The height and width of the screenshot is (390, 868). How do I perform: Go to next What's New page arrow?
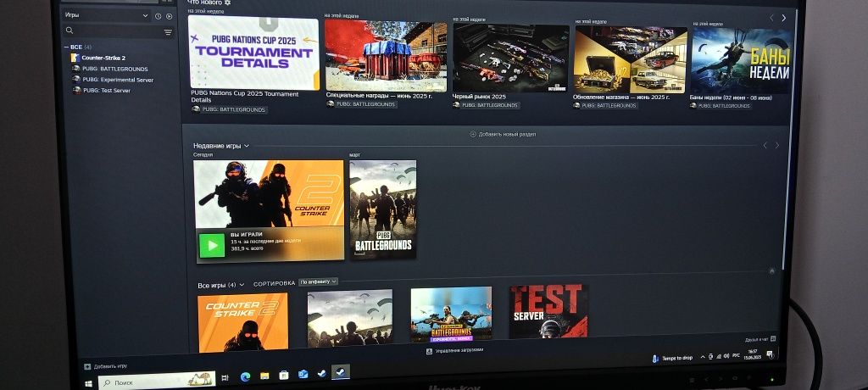click(x=784, y=18)
